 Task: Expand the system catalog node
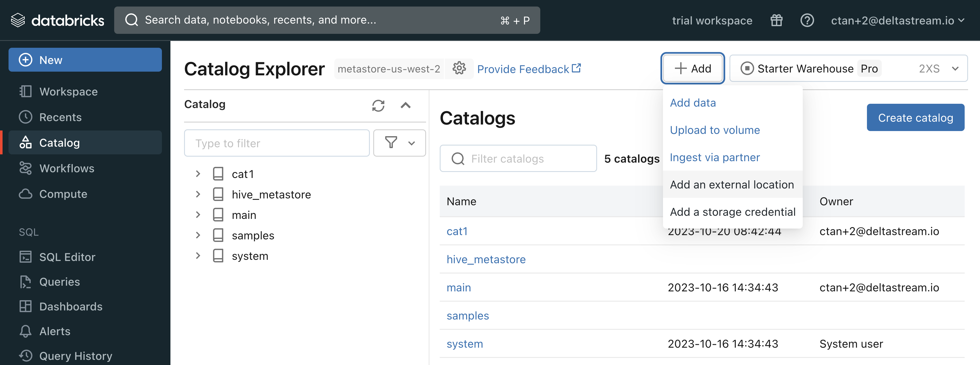click(x=198, y=256)
